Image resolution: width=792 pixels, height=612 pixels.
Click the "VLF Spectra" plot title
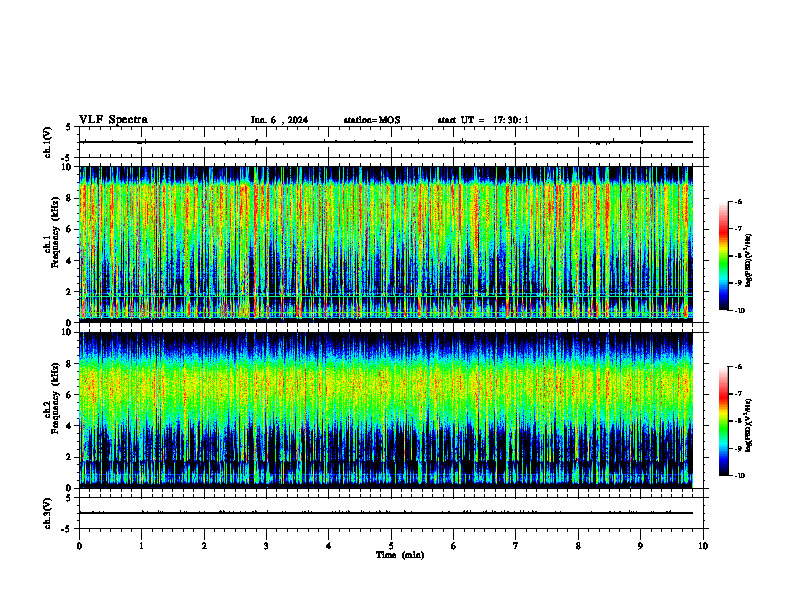(x=113, y=120)
